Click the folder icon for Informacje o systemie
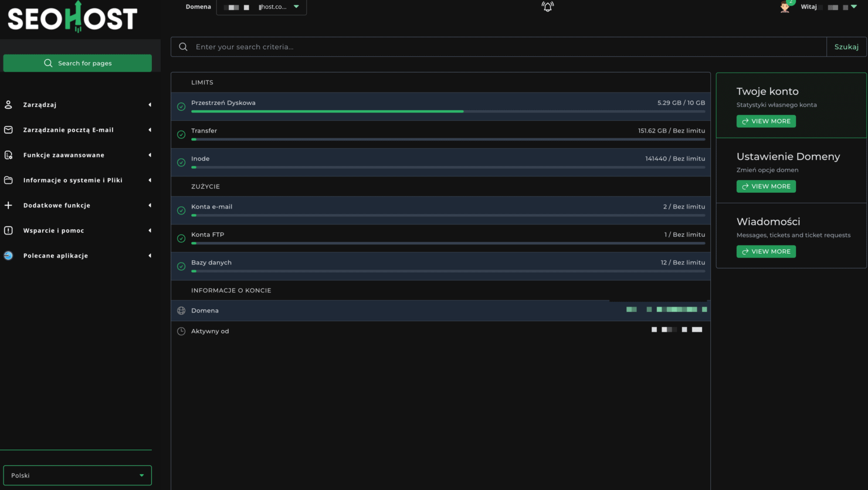The image size is (868, 490). tap(8, 181)
